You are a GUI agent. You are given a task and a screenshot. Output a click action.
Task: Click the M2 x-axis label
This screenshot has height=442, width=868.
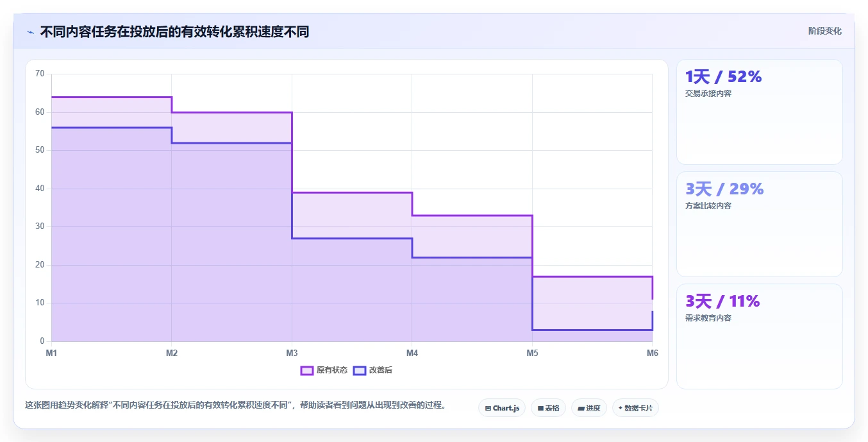click(172, 353)
